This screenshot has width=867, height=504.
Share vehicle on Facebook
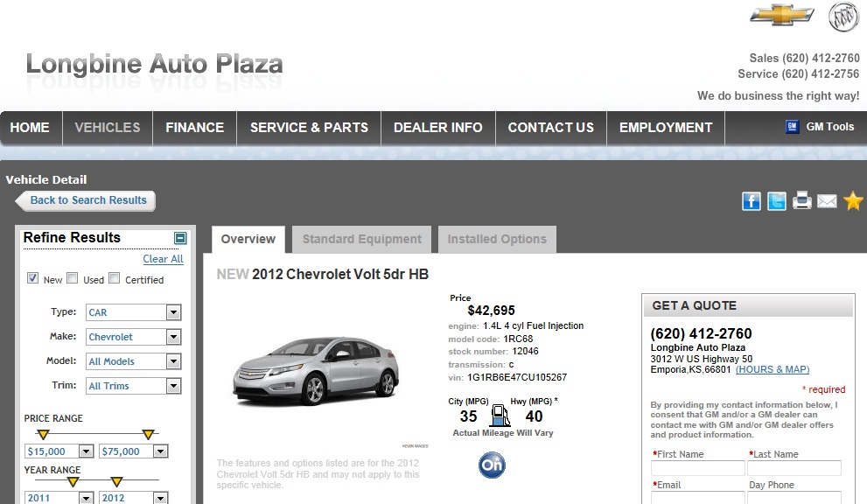[752, 201]
